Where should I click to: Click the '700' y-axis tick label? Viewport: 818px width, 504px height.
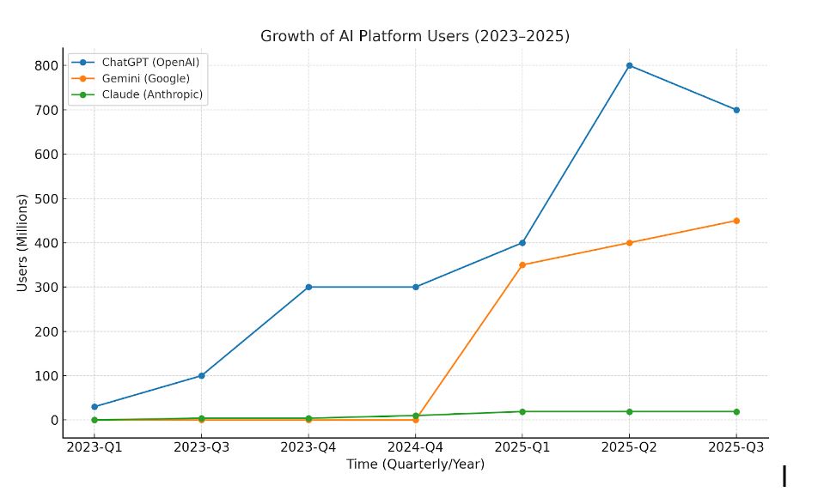[46, 110]
